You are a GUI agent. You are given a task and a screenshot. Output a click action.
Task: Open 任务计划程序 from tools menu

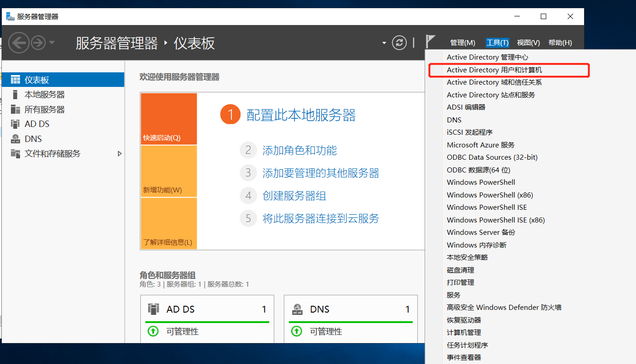(x=467, y=345)
